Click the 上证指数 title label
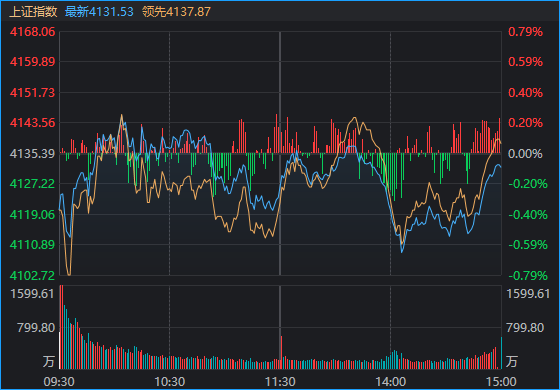 (x=33, y=11)
